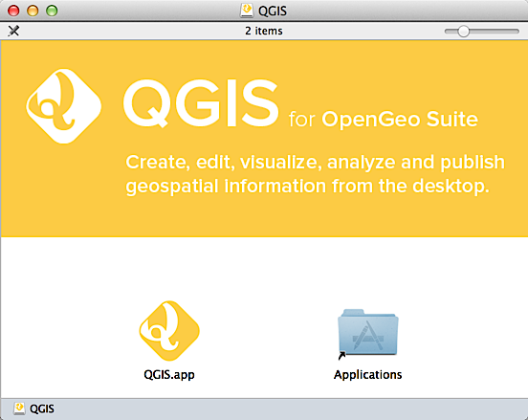528x420 pixels.
Task: Click the QGIS disk icon in title bar
Action: [x=247, y=11]
